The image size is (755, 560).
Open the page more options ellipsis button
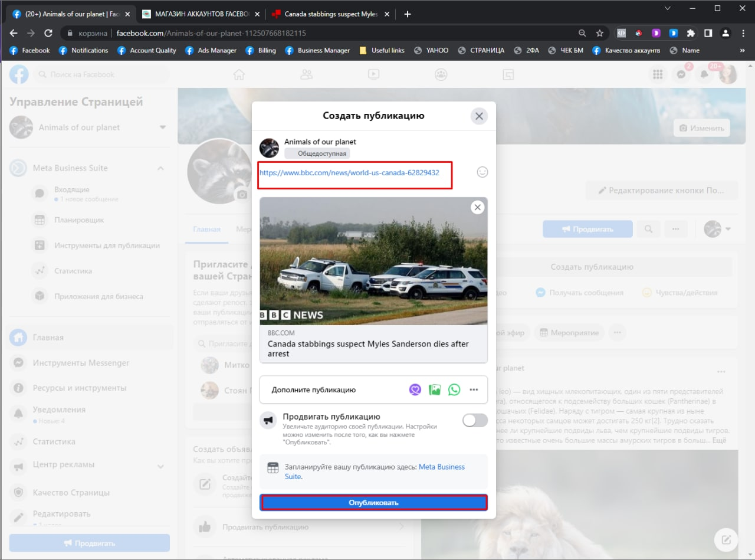(x=676, y=229)
